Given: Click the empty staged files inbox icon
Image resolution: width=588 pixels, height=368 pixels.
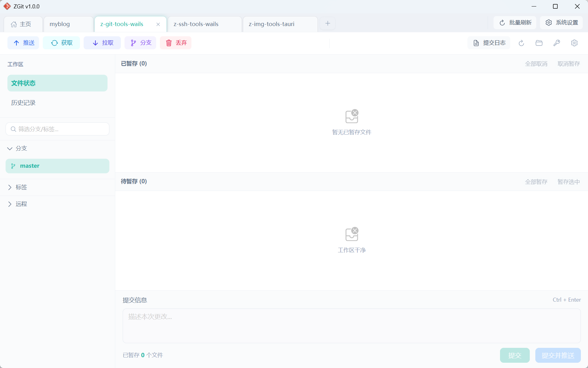Looking at the screenshot, I should pos(352,117).
